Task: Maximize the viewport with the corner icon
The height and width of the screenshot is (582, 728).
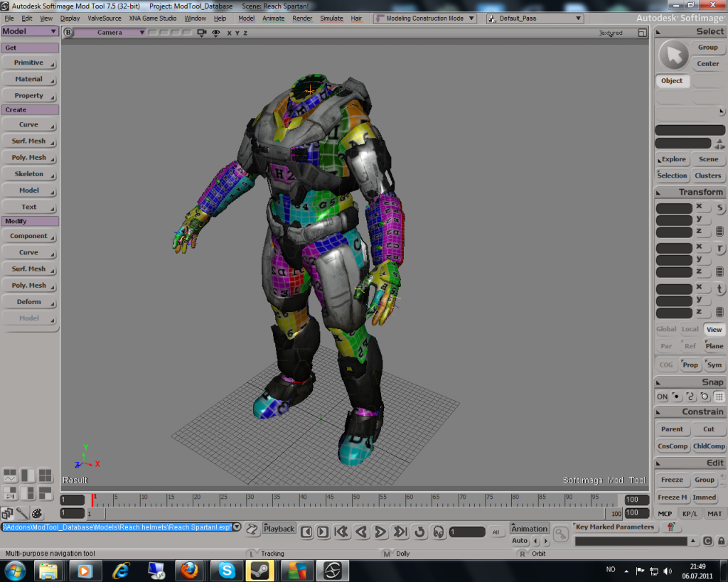Action: 642,33
